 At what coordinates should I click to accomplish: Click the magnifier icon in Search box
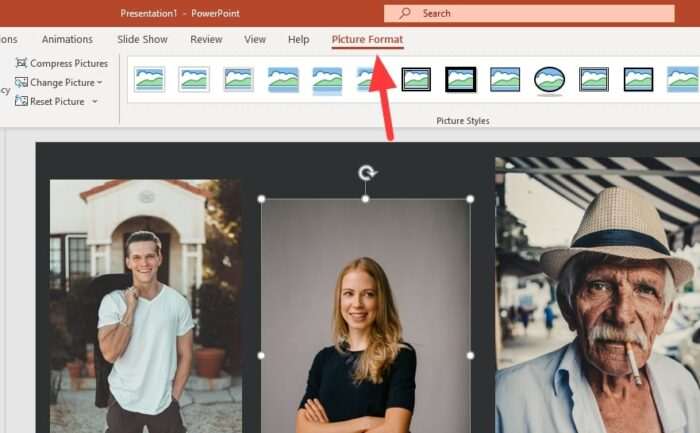[405, 13]
